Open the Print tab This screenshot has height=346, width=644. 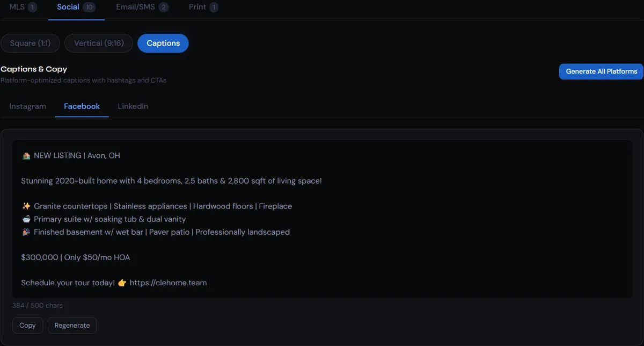coord(203,7)
